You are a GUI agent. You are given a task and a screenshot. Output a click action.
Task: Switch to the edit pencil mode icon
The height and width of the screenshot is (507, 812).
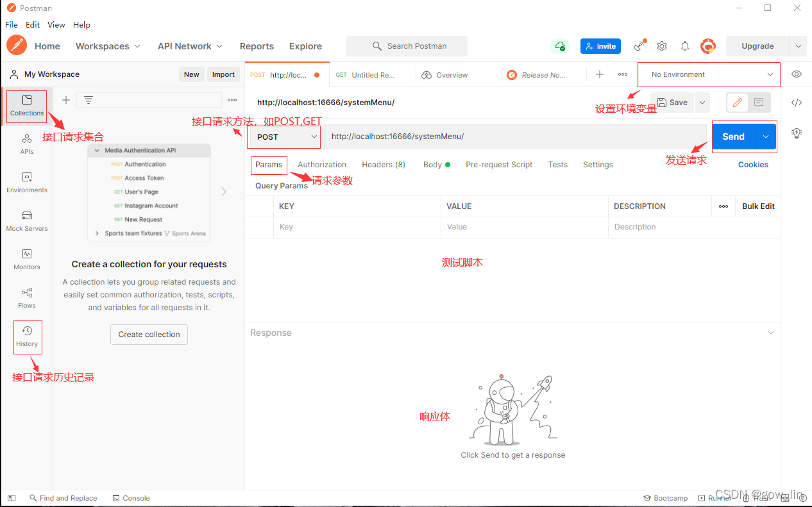(738, 103)
